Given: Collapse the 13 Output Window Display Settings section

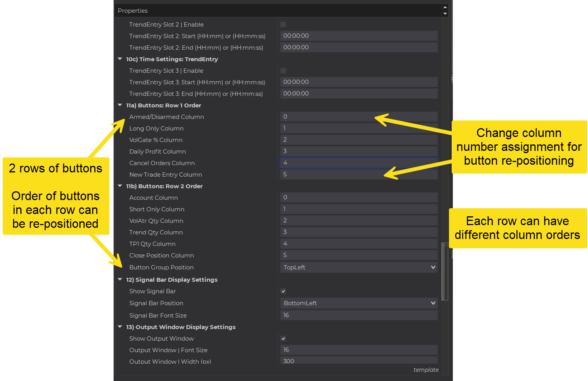Looking at the screenshot, I should pyautogui.click(x=120, y=327).
